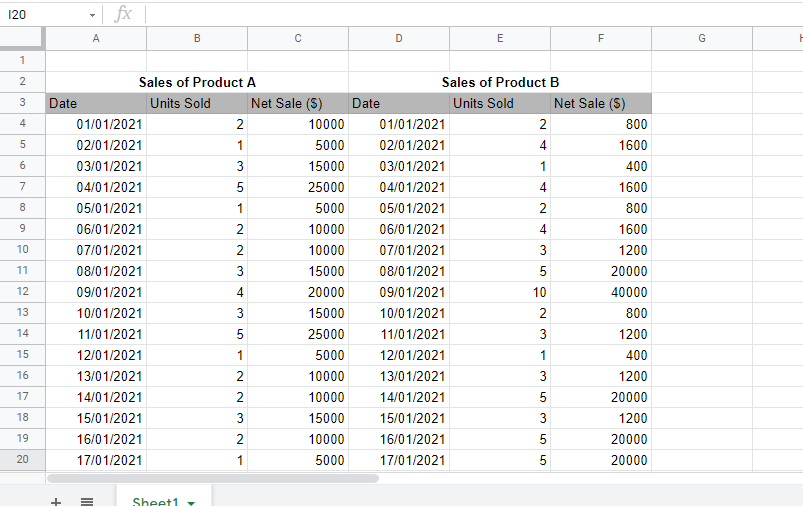This screenshot has width=803, height=506.
Task: Click Product B 'Net Sale ($)' header cell
Action: (601, 103)
